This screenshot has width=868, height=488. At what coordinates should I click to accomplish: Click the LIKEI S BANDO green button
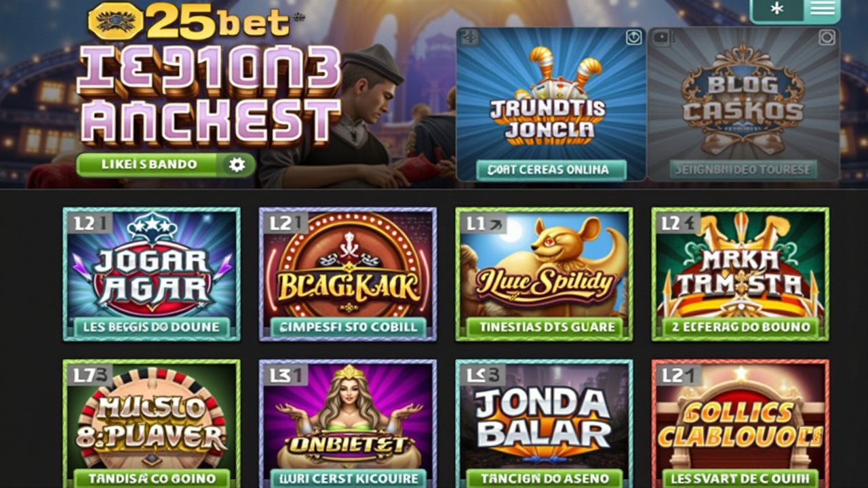coord(166,165)
